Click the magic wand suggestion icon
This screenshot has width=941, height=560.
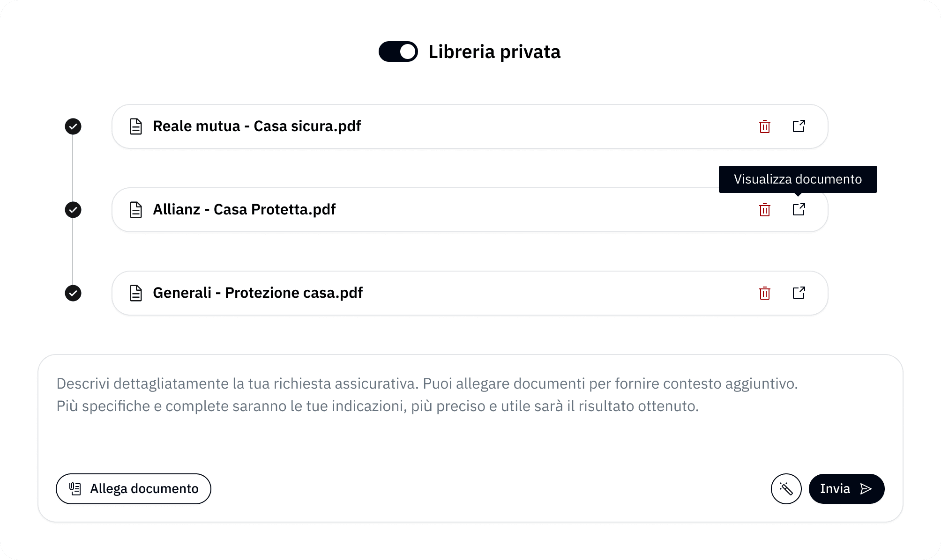(x=786, y=488)
